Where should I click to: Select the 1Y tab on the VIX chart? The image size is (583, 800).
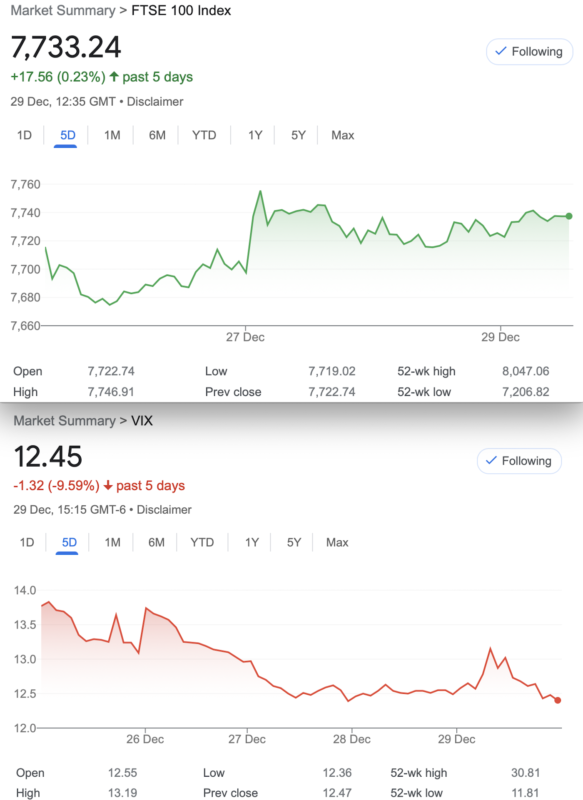point(252,542)
